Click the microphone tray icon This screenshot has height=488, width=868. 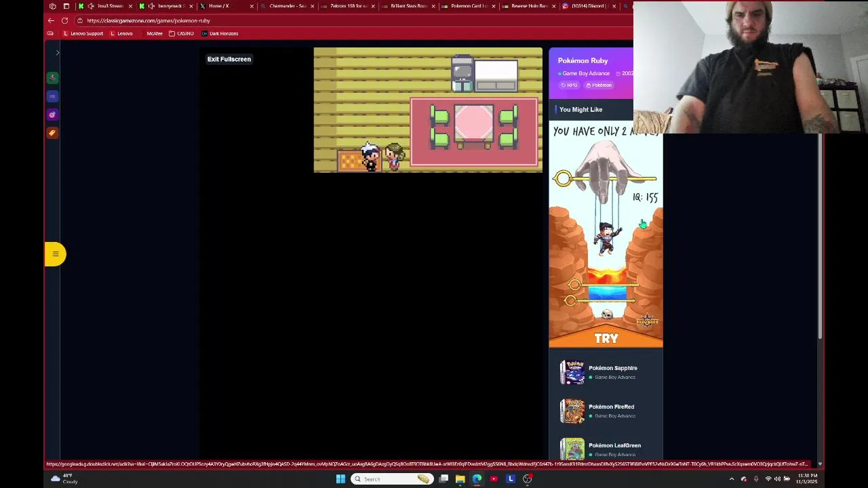coord(756,479)
